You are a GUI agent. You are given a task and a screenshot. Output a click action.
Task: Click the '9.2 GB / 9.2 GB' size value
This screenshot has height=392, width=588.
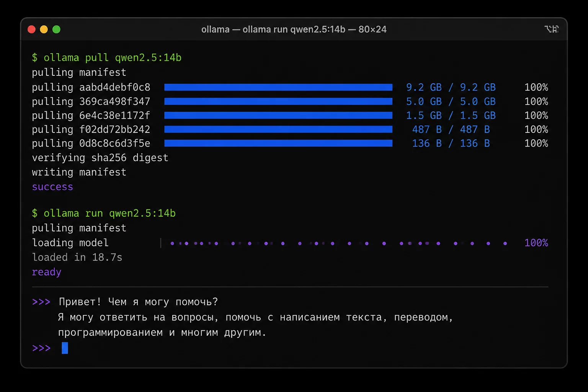point(451,87)
